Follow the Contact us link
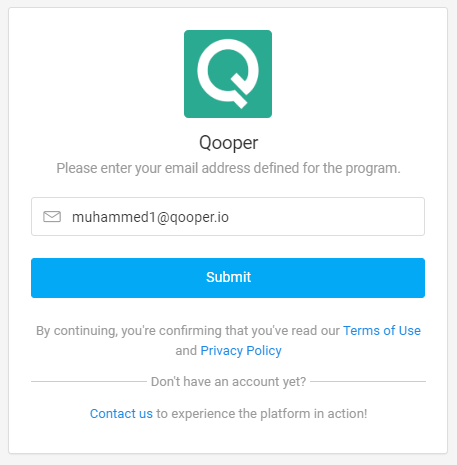 click(x=121, y=414)
